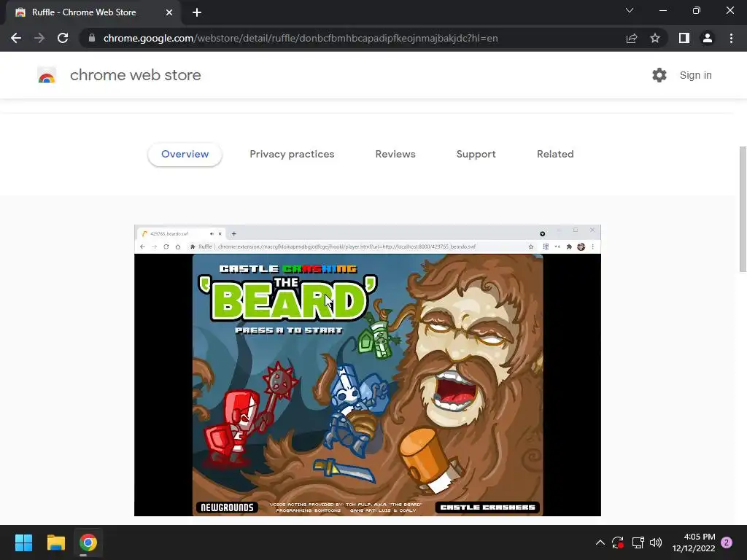Open the web store settings gear
The width and height of the screenshot is (747, 560).
coord(659,75)
